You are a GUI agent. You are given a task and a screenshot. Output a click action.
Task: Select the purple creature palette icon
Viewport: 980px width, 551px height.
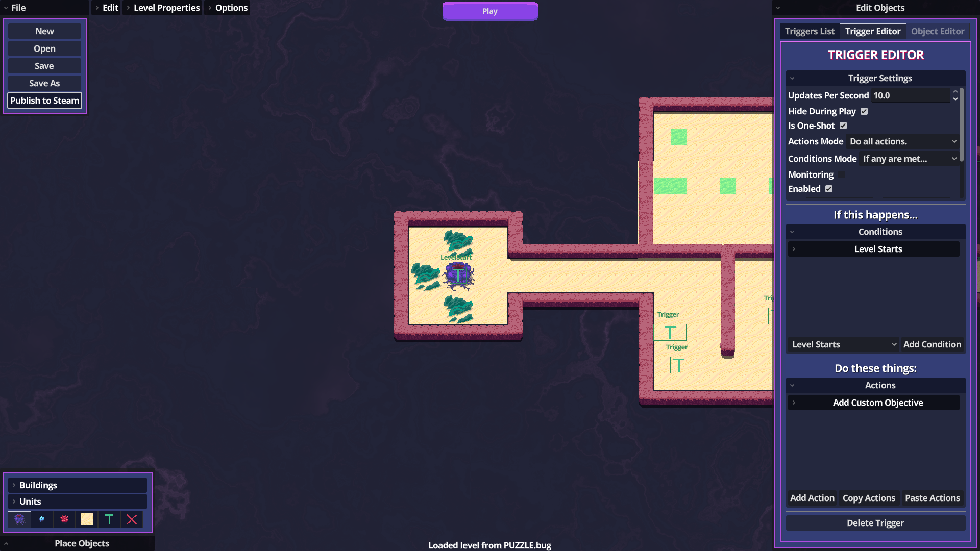[19, 519]
